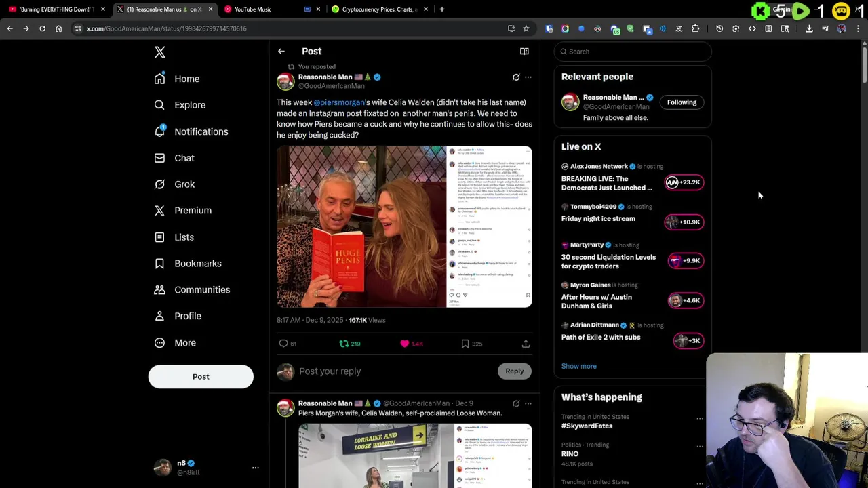868x488 pixels.
Task: Toggle Following for Reasonable Man
Action: coord(682,102)
